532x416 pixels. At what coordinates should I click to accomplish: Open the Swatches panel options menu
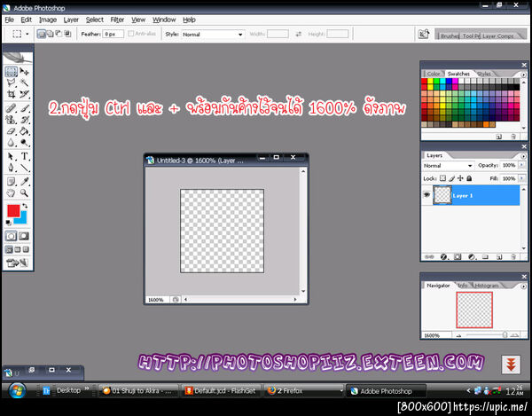pyautogui.click(x=523, y=75)
